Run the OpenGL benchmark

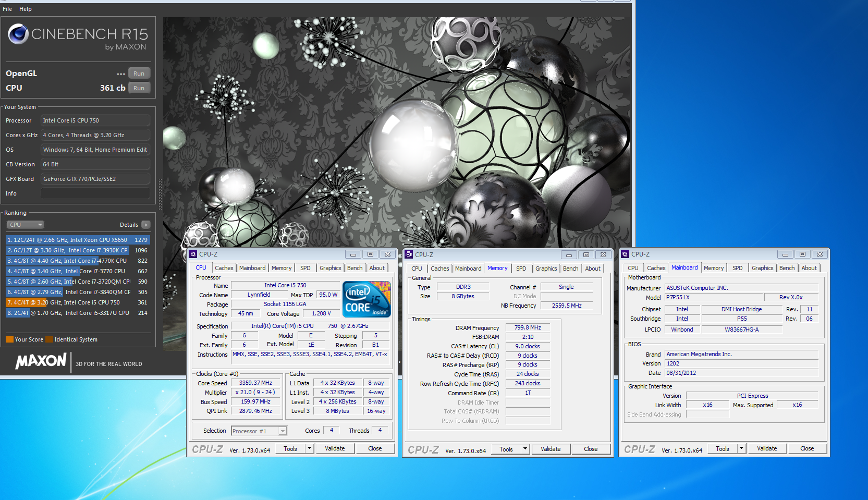(x=139, y=74)
